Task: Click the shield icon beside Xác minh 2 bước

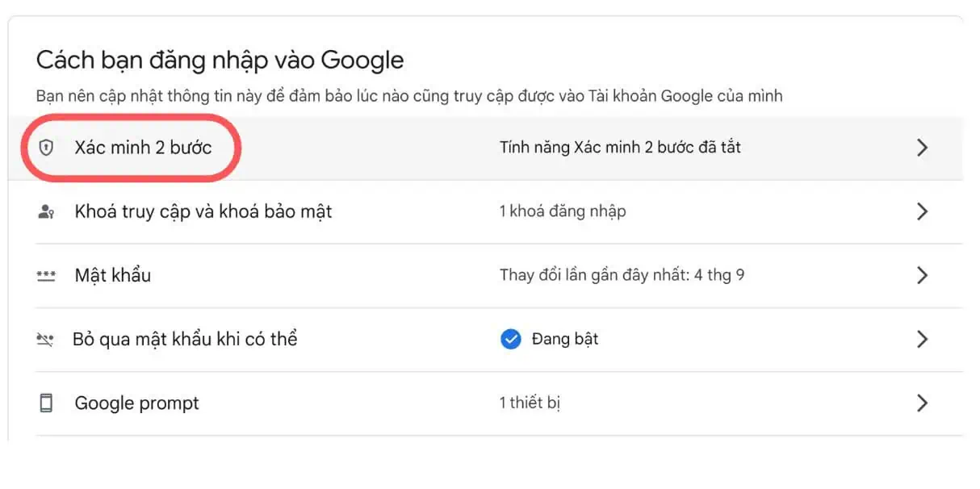Action: coord(48,148)
